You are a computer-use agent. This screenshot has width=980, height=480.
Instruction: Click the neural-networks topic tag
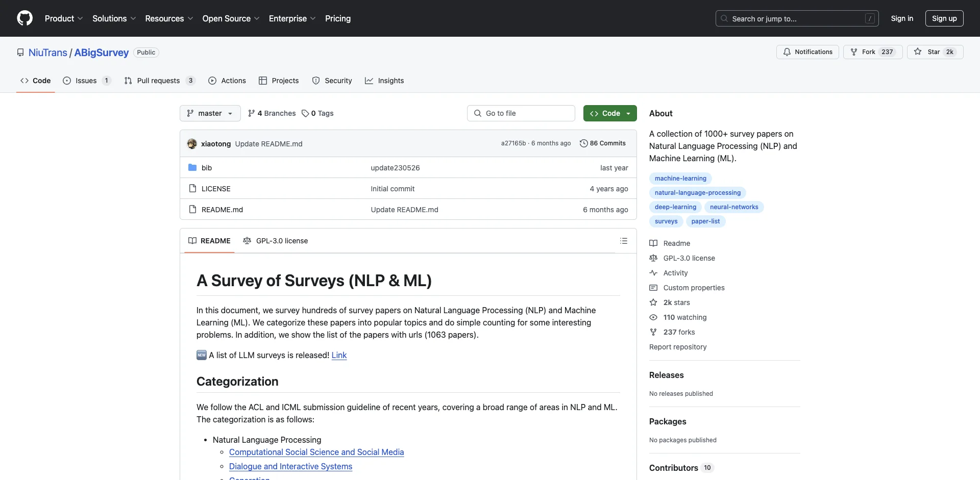734,207
